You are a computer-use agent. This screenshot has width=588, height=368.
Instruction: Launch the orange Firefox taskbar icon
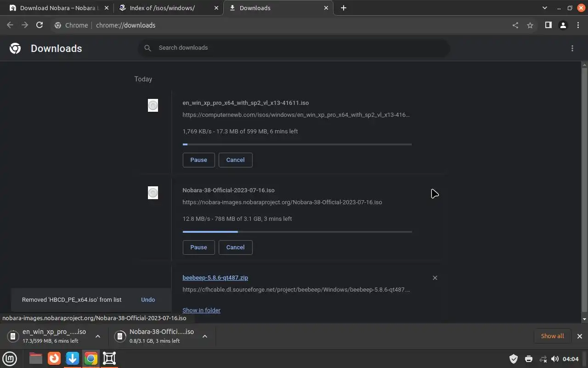click(x=54, y=358)
